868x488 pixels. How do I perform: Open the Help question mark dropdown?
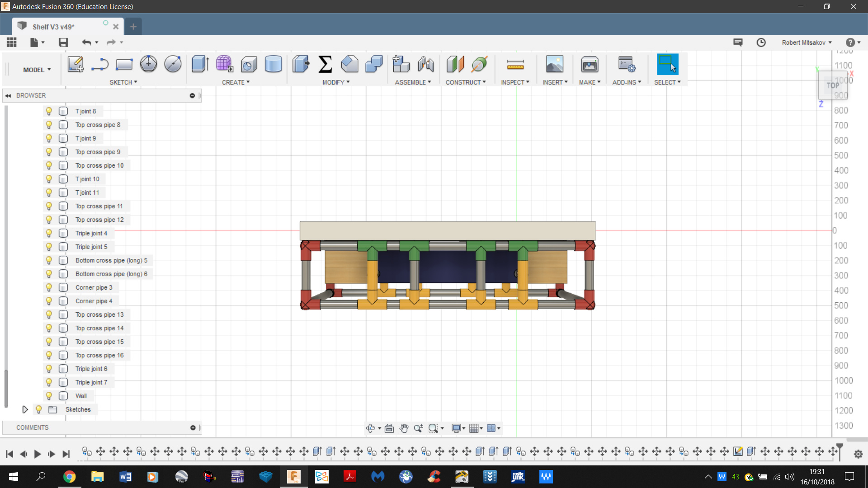(853, 42)
